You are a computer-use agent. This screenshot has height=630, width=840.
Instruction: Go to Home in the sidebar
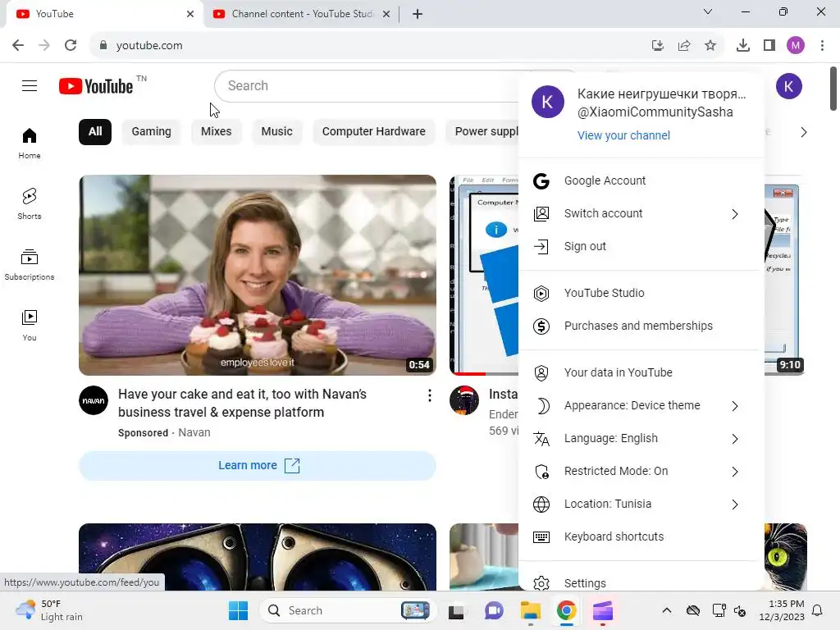click(x=30, y=144)
